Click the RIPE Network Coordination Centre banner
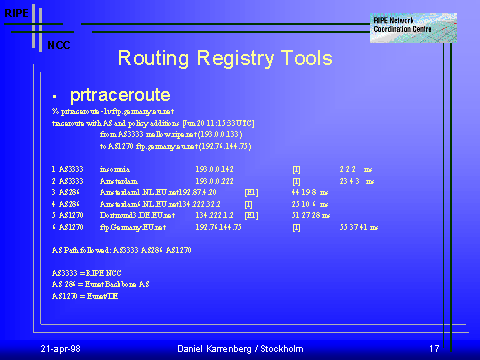 click(413, 28)
